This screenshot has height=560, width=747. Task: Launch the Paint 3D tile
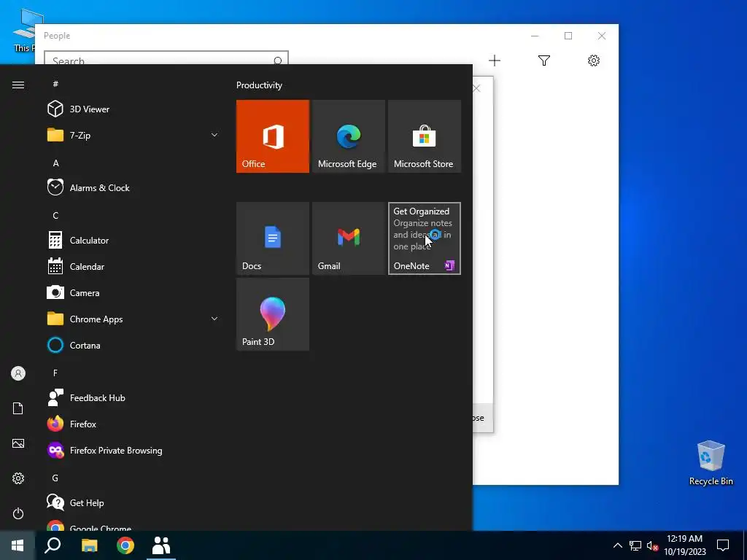coord(273,314)
